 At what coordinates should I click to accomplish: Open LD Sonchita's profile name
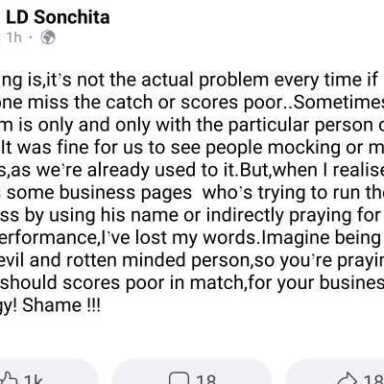point(58,17)
